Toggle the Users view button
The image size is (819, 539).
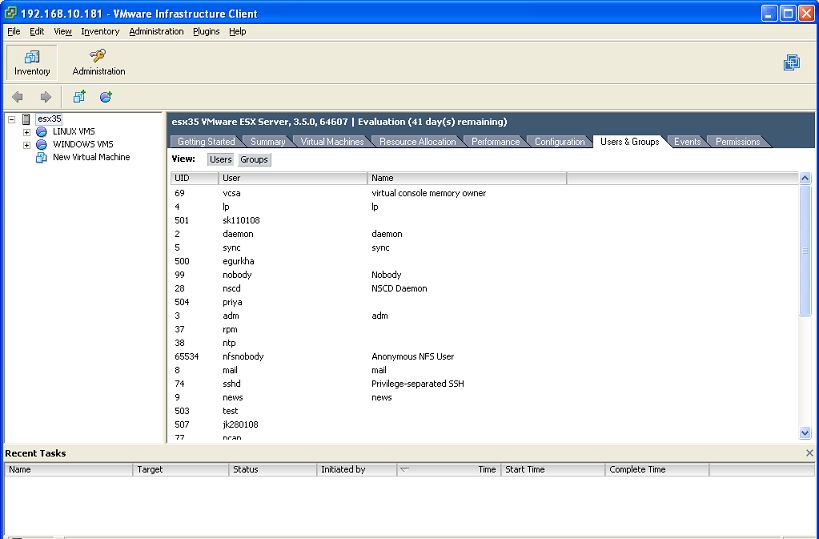tap(220, 160)
